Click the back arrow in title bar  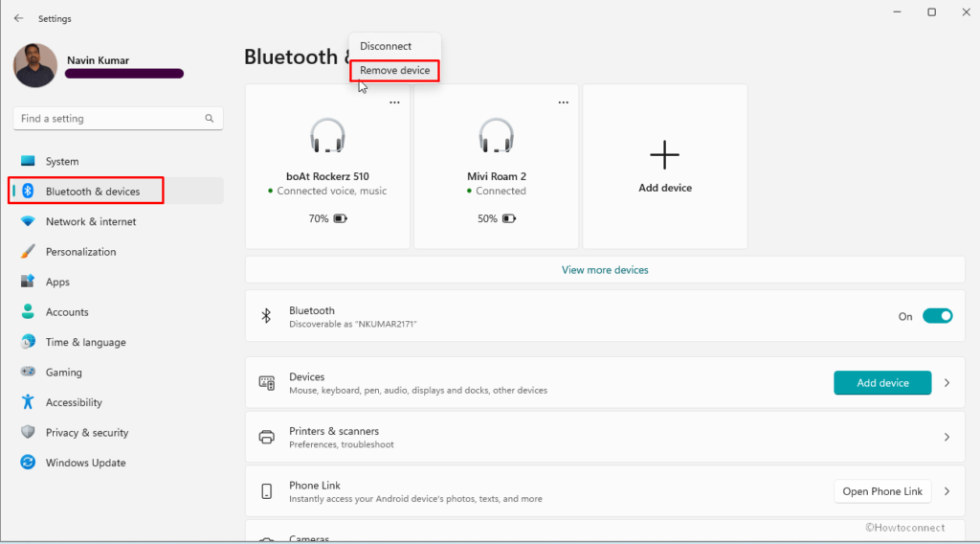tap(19, 18)
